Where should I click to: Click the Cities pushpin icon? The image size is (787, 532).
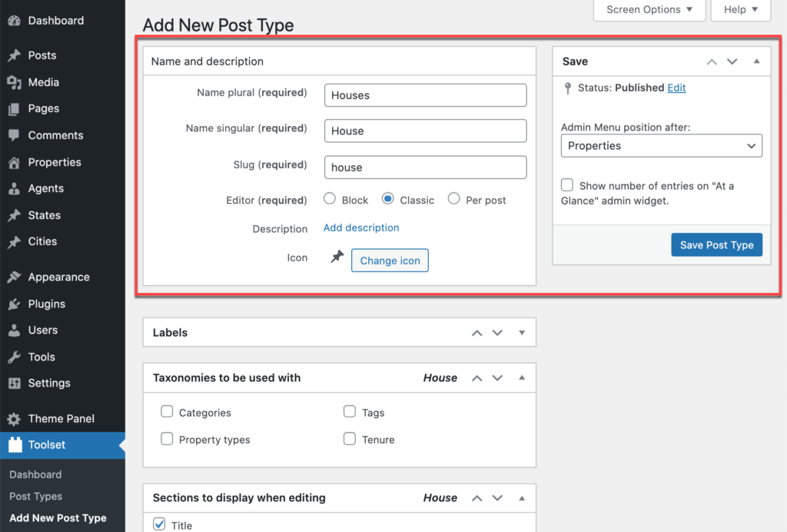[14, 242]
